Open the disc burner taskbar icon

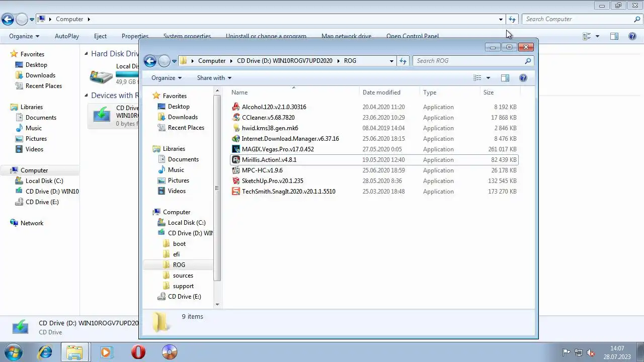click(x=170, y=352)
